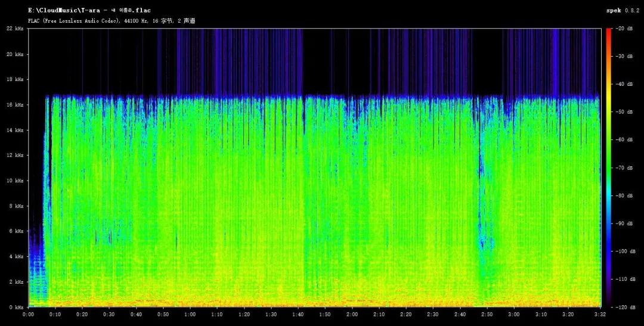
Task: Click the 1:30 time axis label
Action: coord(271,315)
